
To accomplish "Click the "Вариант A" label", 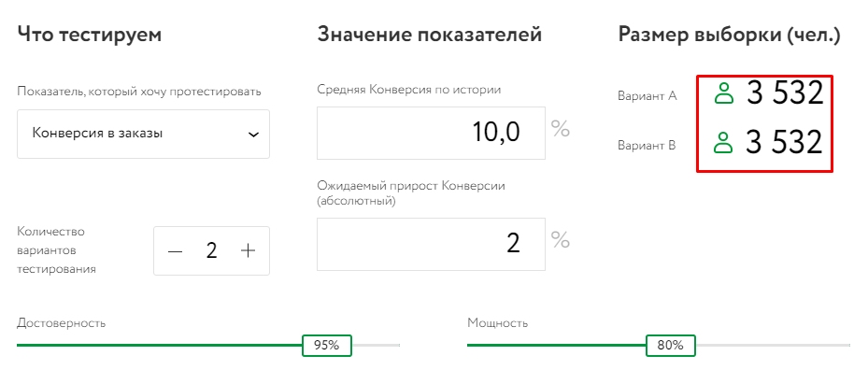I will pyautogui.click(x=647, y=95).
